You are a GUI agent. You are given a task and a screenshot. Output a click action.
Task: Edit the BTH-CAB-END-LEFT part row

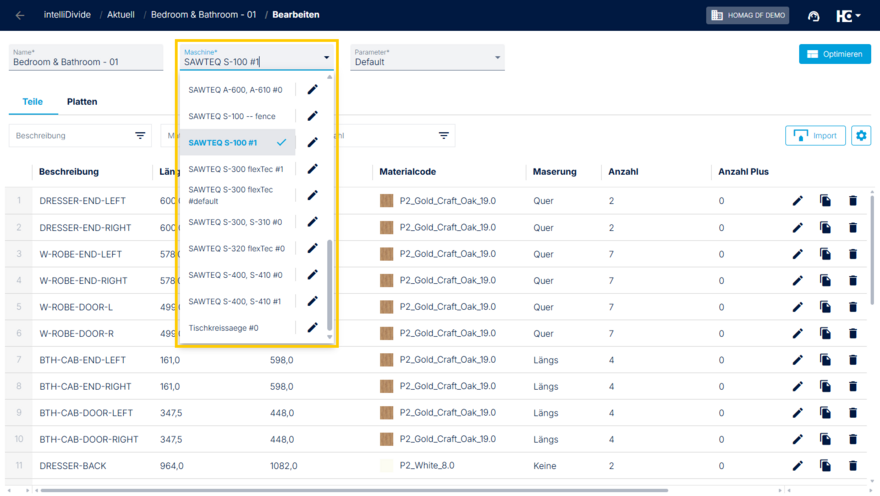[x=798, y=360]
